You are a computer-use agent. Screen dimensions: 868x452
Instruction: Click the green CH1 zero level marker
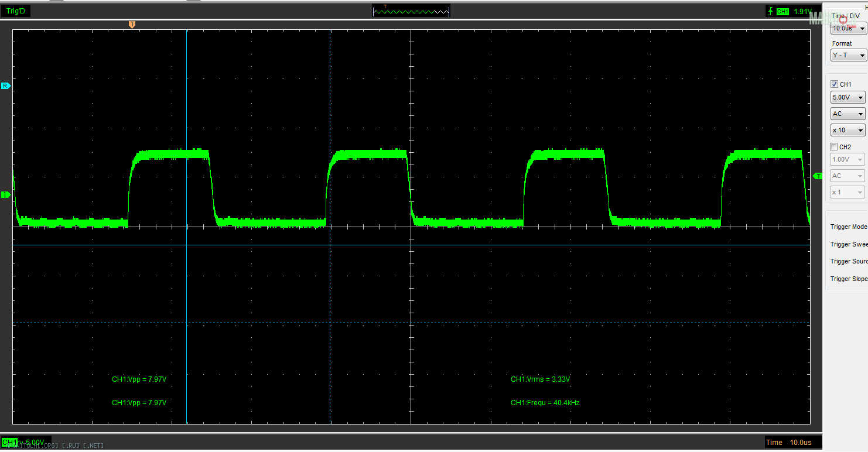coord(6,194)
